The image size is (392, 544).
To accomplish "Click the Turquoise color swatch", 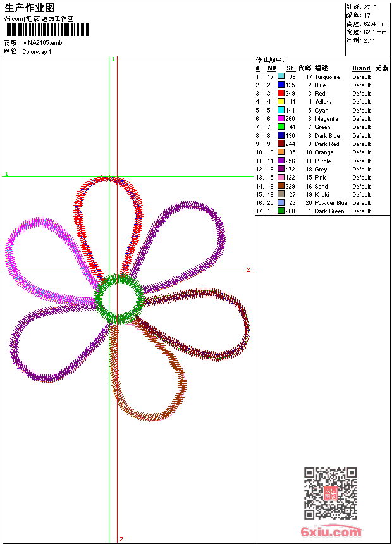I will coord(281,77).
